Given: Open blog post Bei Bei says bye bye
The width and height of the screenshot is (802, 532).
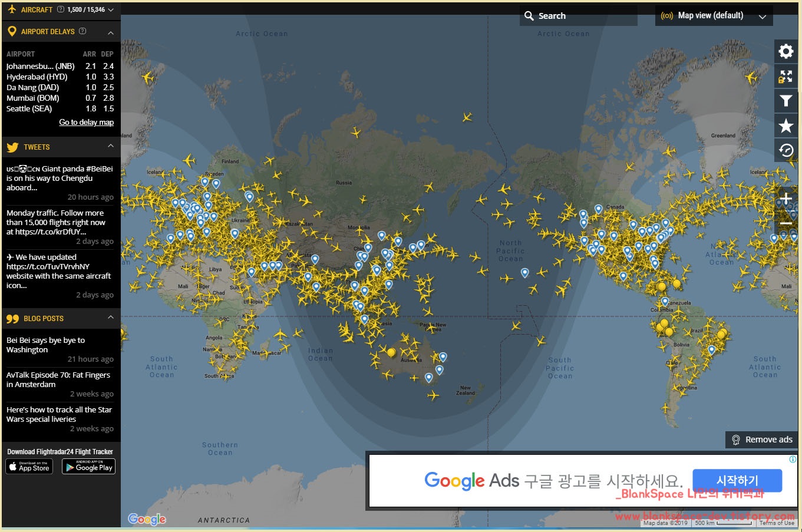Looking at the screenshot, I should 45,345.
